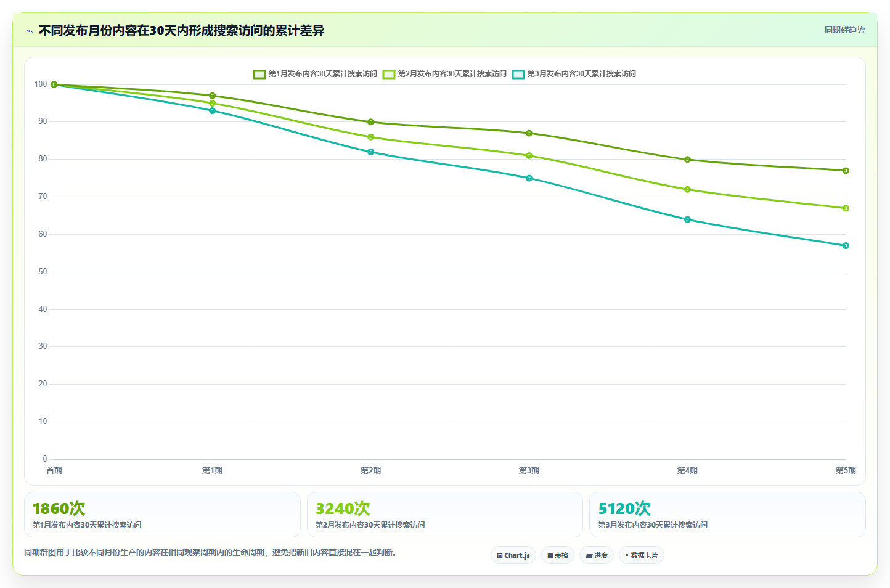This screenshot has width=890, height=588.
Task: Click dark green data point at 第1期
Action: point(213,96)
